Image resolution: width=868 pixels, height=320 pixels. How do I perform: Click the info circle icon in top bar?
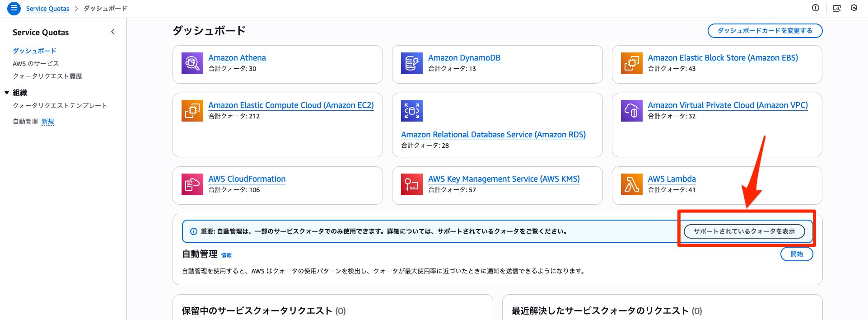pos(816,8)
